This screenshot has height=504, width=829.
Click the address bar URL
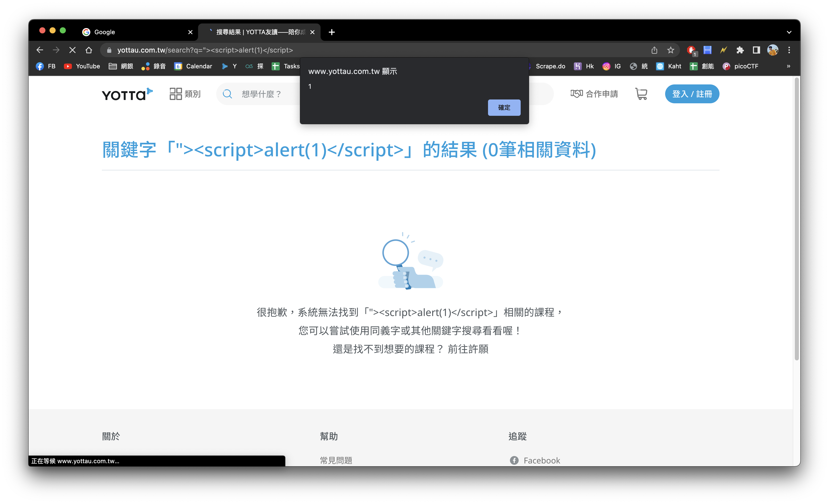(205, 50)
